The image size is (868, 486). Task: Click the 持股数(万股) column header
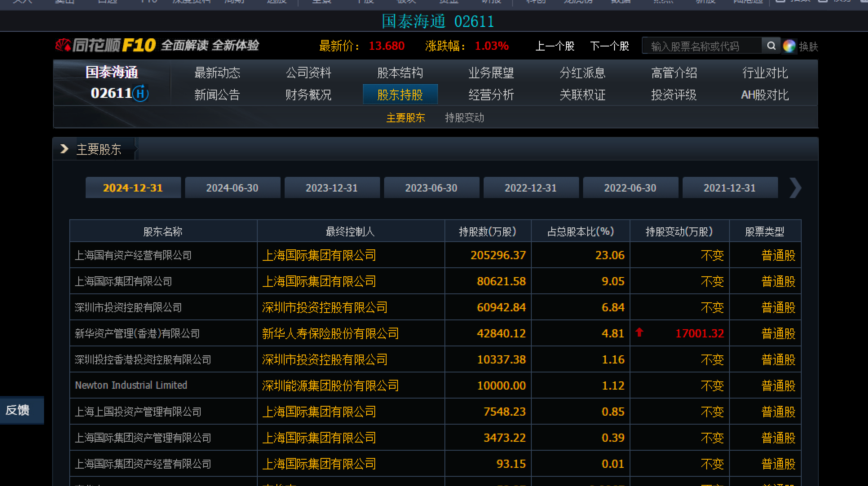click(x=488, y=231)
